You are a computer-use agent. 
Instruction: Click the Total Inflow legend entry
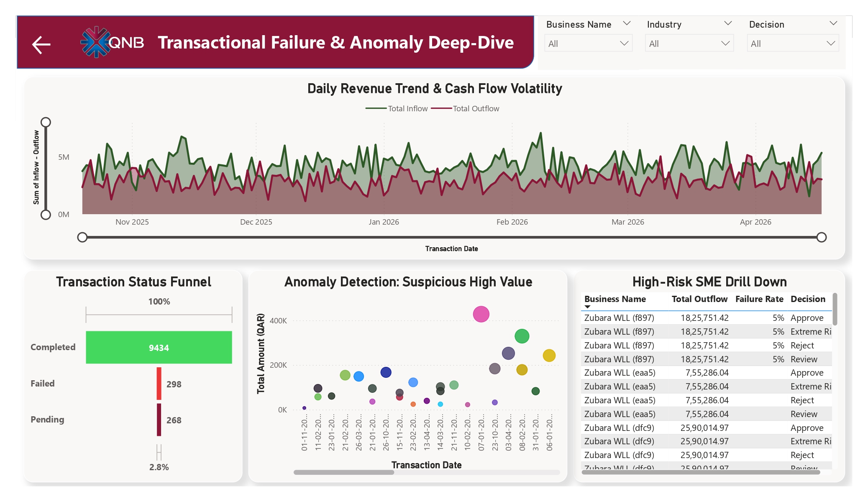[397, 108]
